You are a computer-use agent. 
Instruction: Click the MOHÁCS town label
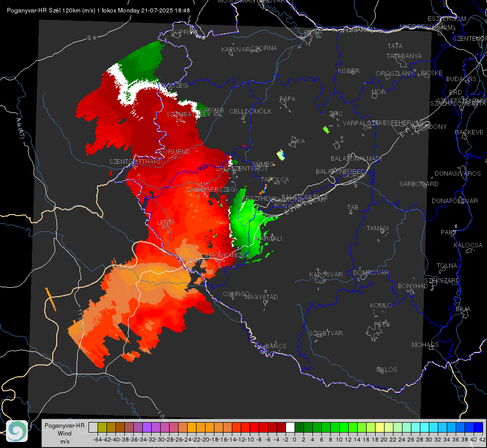425,345
